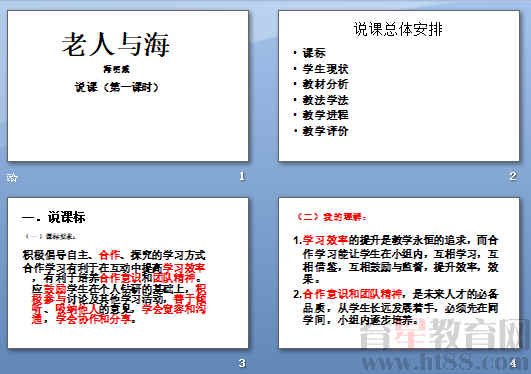
Task: Click the 教法学法 bullet item
Action: point(325,100)
